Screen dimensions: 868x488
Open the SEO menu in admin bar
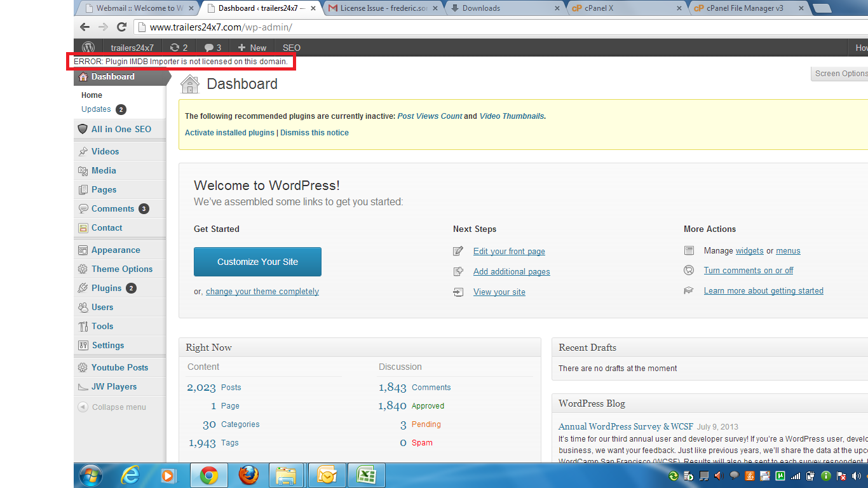[292, 48]
